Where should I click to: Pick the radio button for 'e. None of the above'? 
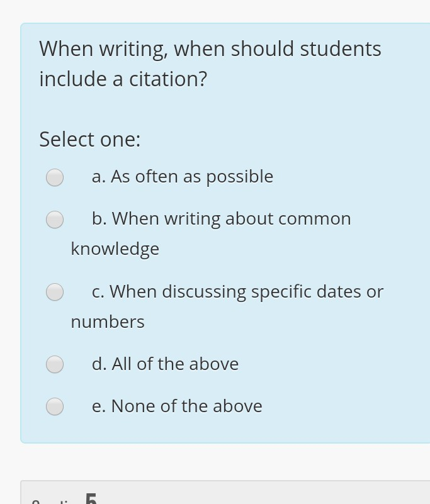(x=55, y=406)
